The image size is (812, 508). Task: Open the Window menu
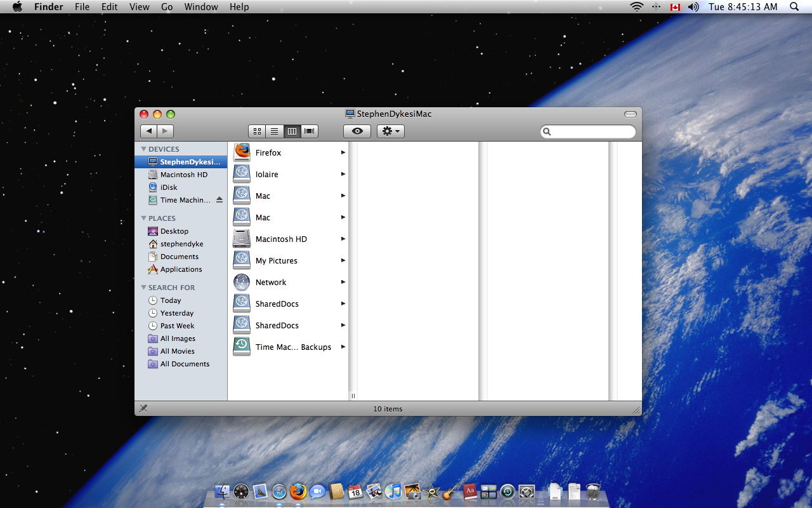[200, 7]
